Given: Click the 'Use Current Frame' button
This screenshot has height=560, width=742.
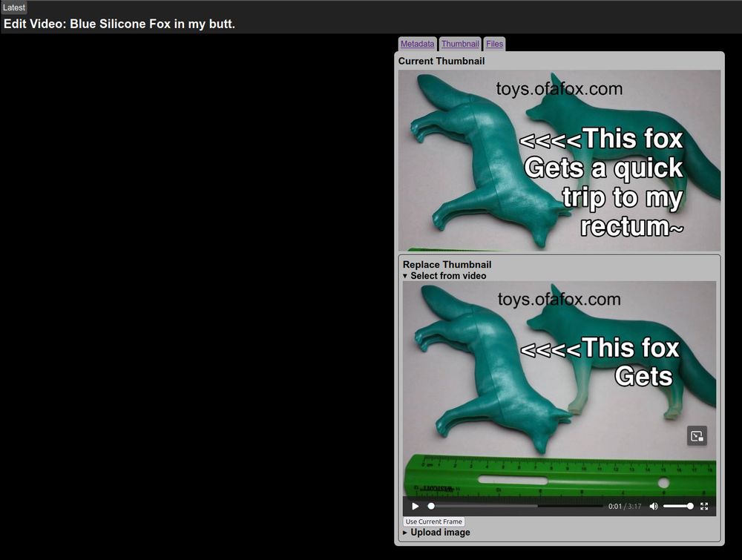Looking at the screenshot, I should pos(434,521).
